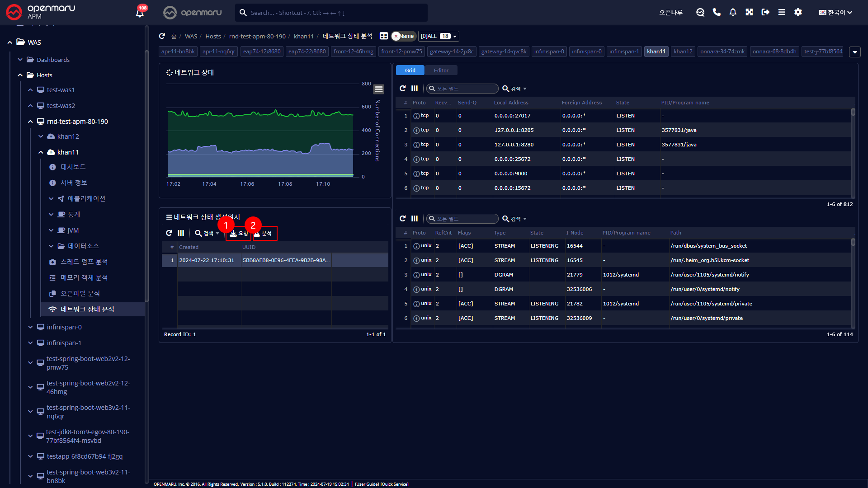This screenshot has height=488, width=868.
Task: Click the 분석 analyze button
Action: pos(264,234)
